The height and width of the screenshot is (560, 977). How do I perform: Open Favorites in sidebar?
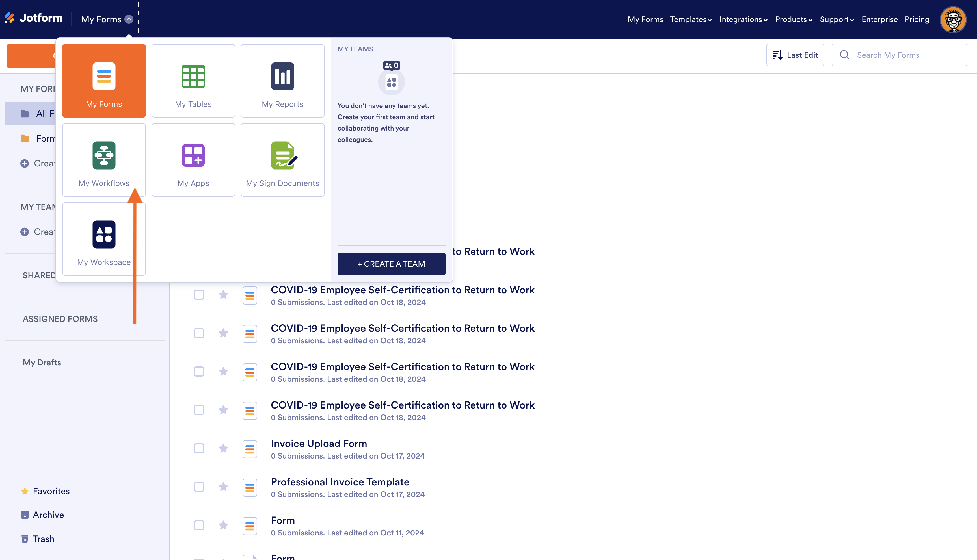tap(51, 491)
